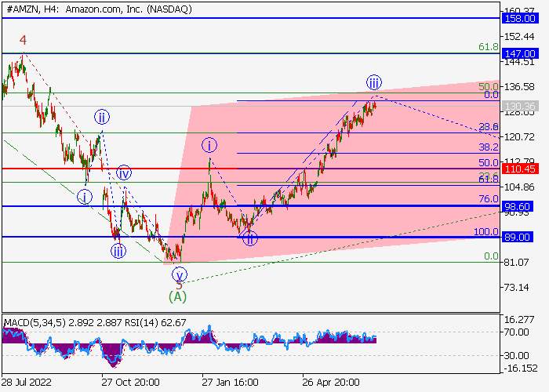Click the 120.72 price axis value

(519, 137)
